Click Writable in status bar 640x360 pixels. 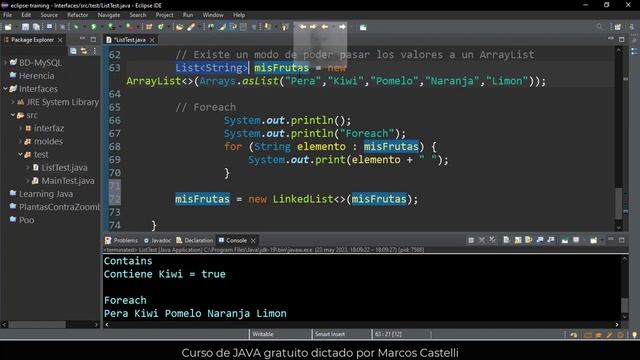pyautogui.click(x=262, y=334)
